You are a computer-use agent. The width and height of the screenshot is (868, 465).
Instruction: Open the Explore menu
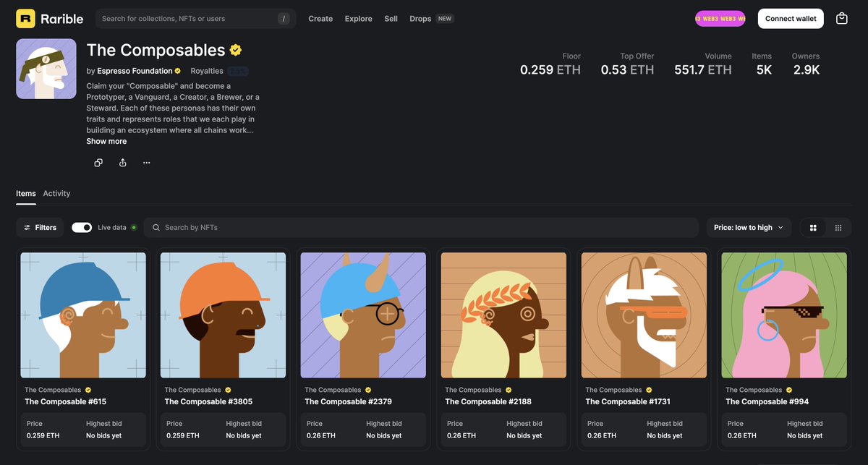coord(359,19)
